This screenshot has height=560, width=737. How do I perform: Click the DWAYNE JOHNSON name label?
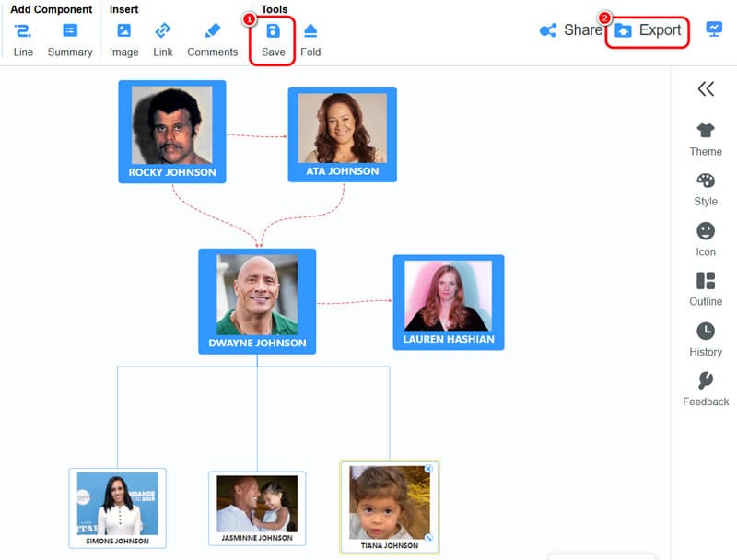(257, 343)
